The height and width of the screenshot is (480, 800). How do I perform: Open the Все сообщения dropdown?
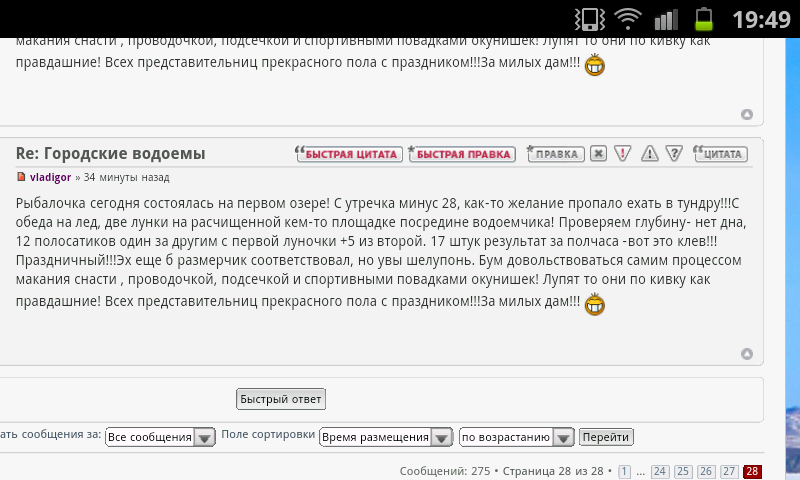160,437
